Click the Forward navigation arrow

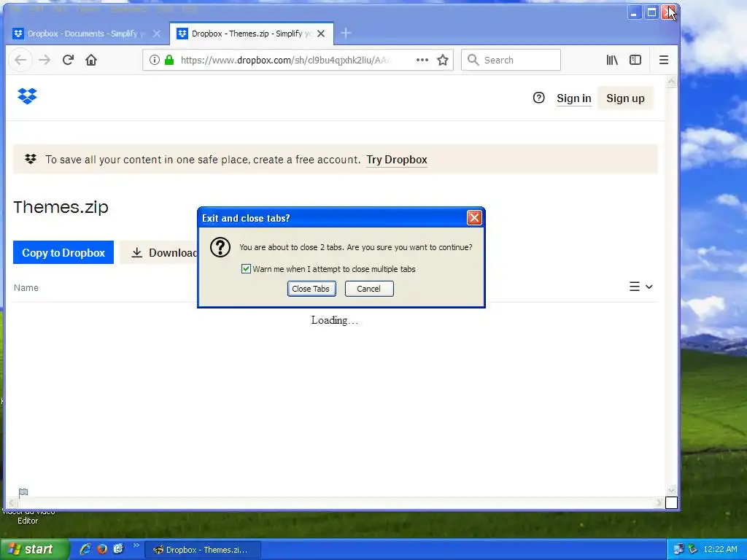(x=44, y=60)
